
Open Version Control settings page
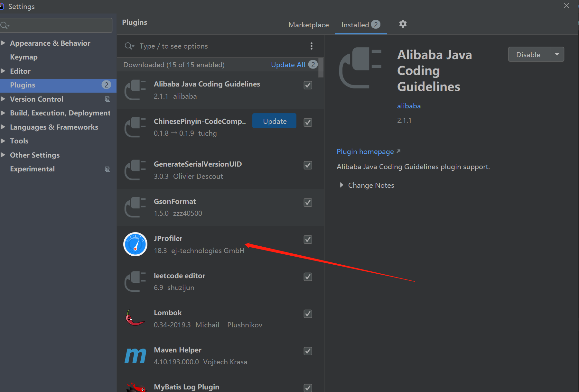pyautogui.click(x=37, y=99)
